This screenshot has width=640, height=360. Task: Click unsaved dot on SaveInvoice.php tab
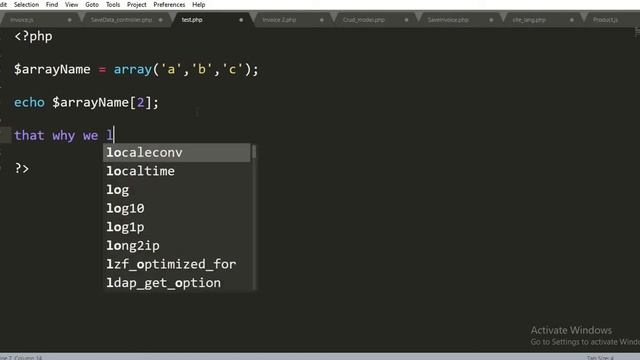click(x=491, y=20)
